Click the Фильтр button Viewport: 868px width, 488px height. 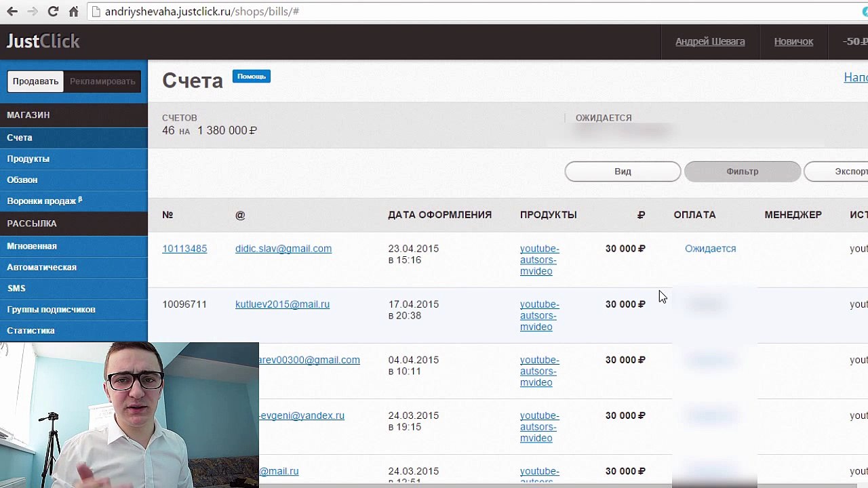743,171
